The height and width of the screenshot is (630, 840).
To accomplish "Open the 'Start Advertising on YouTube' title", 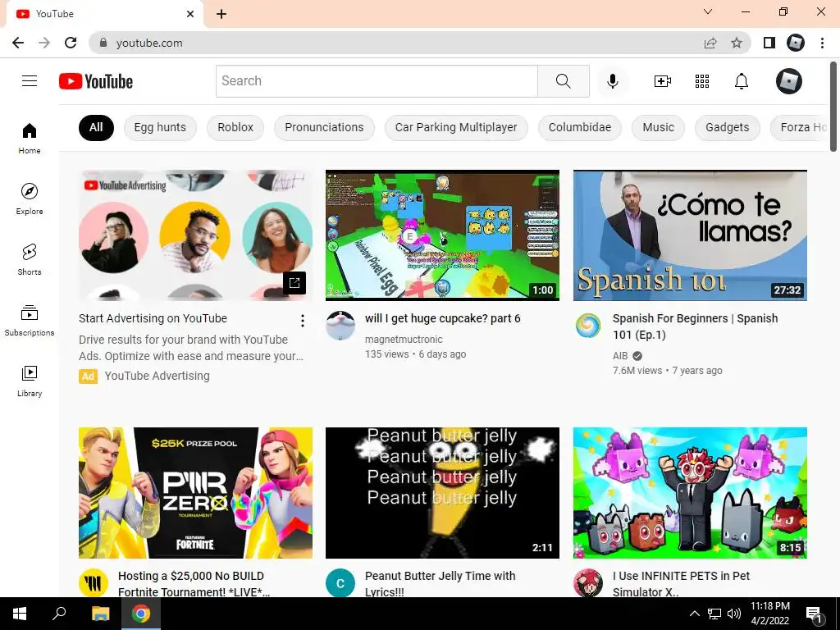I will (153, 318).
